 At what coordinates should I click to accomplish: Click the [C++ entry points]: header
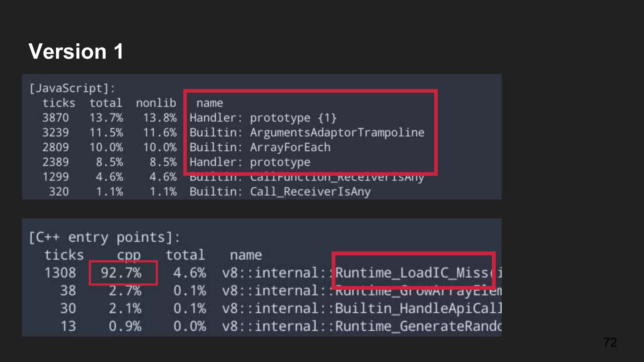[x=104, y=237]
